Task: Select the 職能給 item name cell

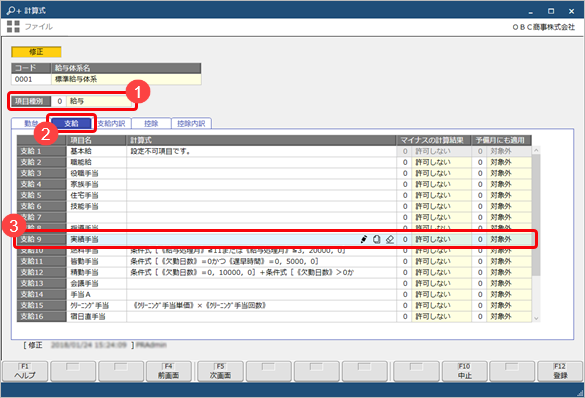Action: click(x=96, y=162)
